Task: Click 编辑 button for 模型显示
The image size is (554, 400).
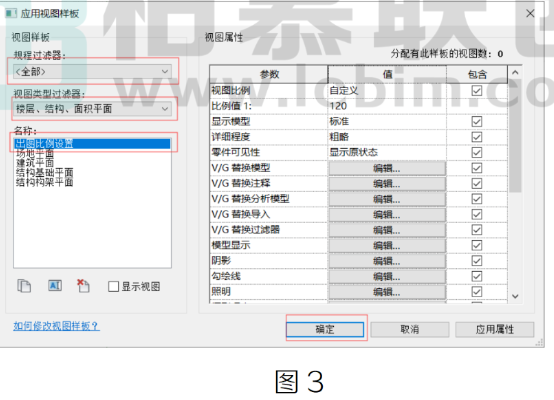Action: point(387,246)
